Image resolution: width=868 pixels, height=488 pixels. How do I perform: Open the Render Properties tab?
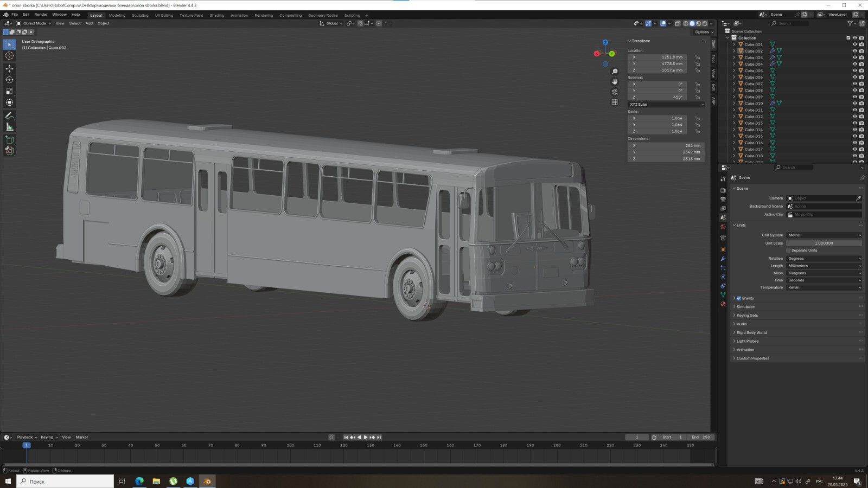point(723,190)
